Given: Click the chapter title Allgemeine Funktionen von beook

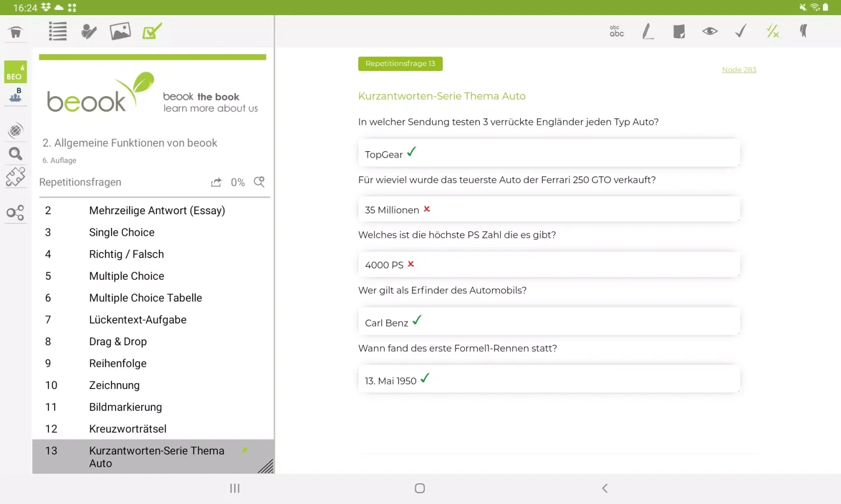Looking at the screenshot, I should [130, 143].
